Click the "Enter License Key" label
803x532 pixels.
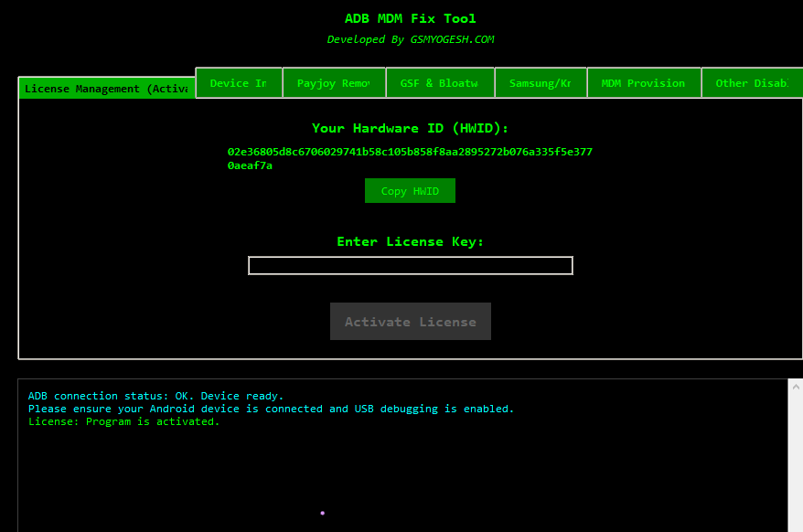[x=410, y=241]
